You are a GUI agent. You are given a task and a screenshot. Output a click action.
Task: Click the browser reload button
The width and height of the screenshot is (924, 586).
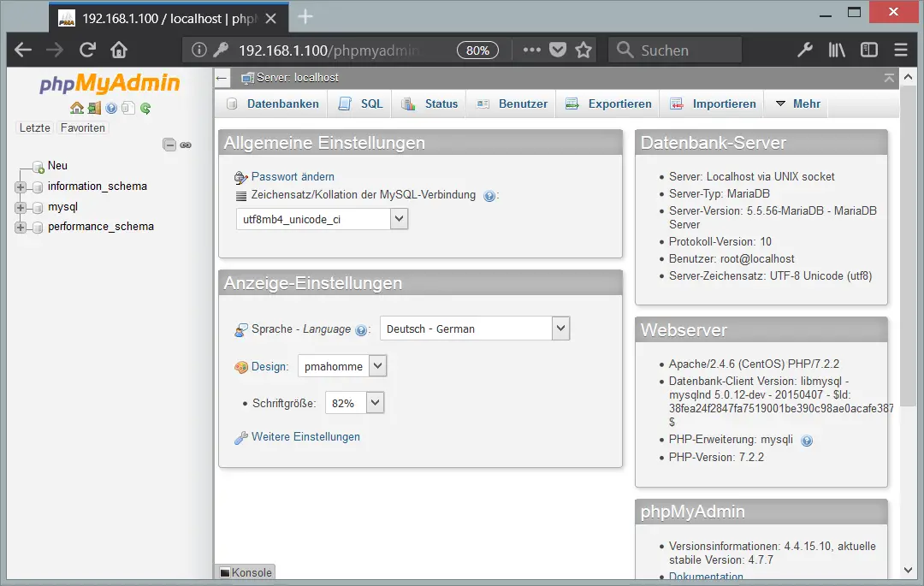(88, 50)
